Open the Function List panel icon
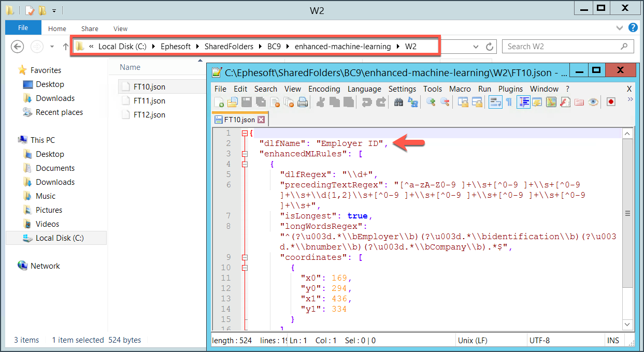Screen dimensions: 644x352 (565, 102)
